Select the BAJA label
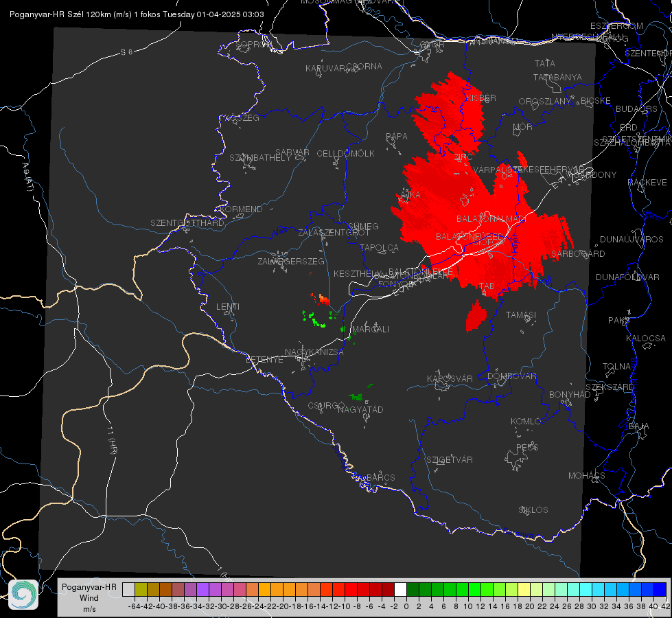This screenshot has width=672, height=618. coord(639,426)
